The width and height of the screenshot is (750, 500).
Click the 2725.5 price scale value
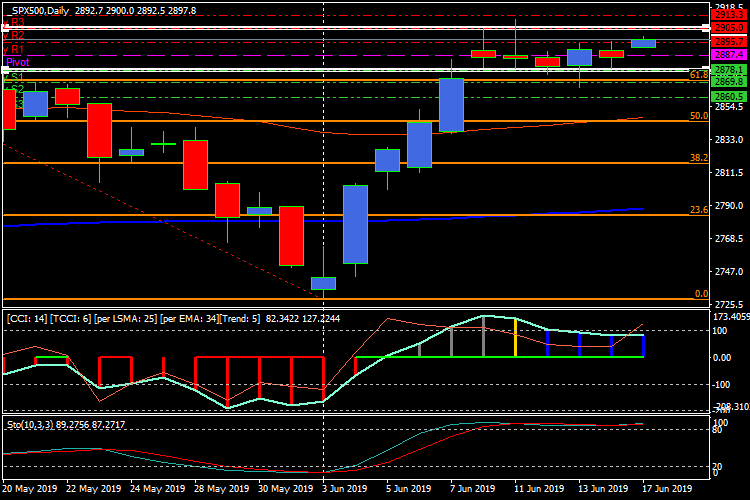click(x=729, y=304)
